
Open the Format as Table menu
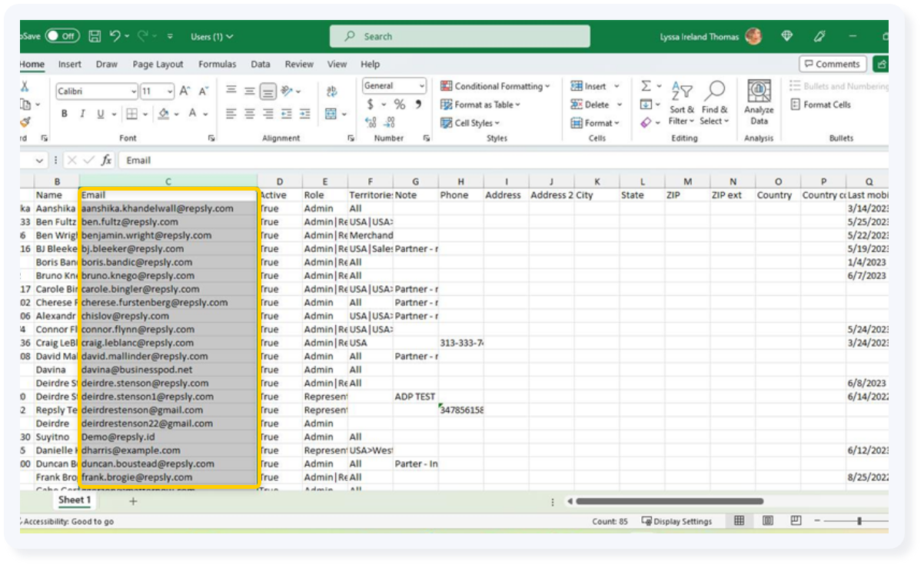480,105
